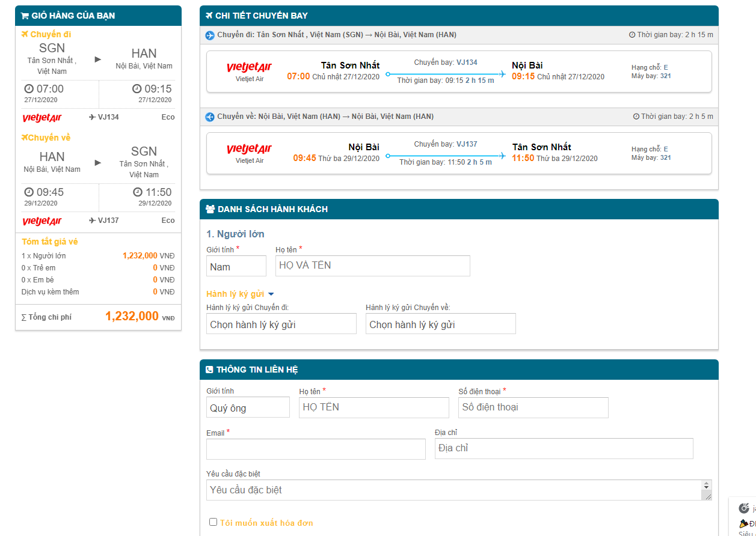This screenshot has width=756, height=536.
Task: Click the Số điện thoại input field
Action: point(533,407)
